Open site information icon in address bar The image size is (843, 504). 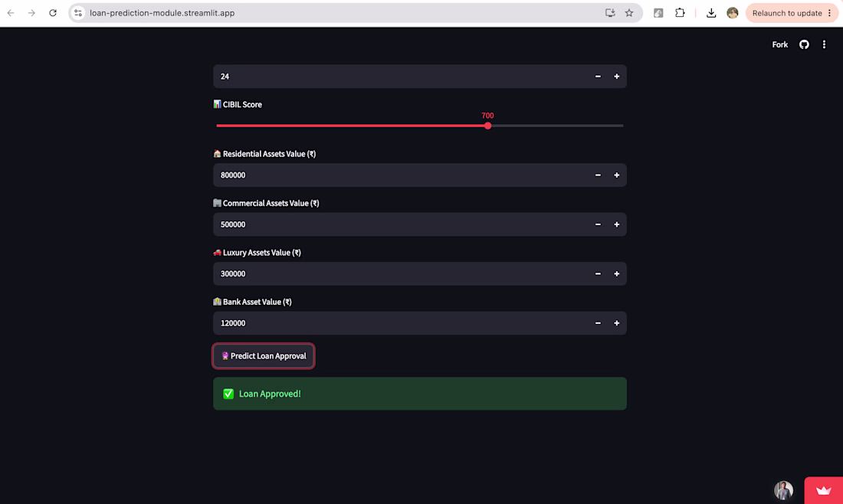[78, 13]
